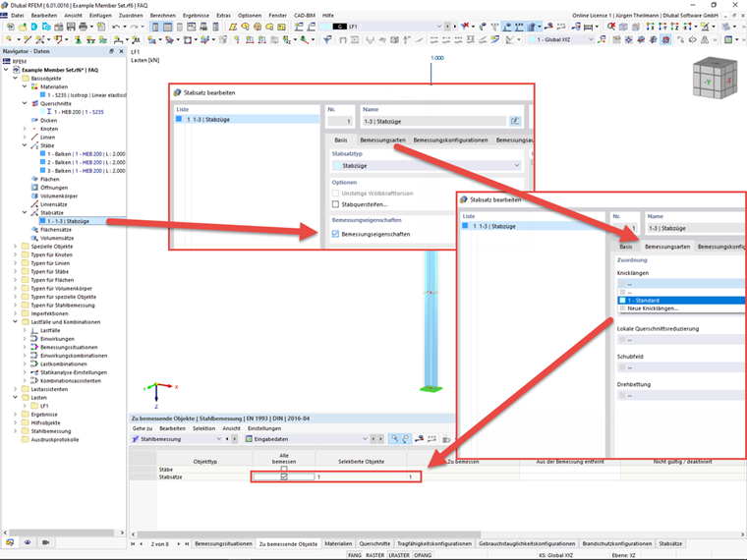This screenshot has height=560, width=747.
Task: Click the 3D navigation cube
Action: (715, 78)
